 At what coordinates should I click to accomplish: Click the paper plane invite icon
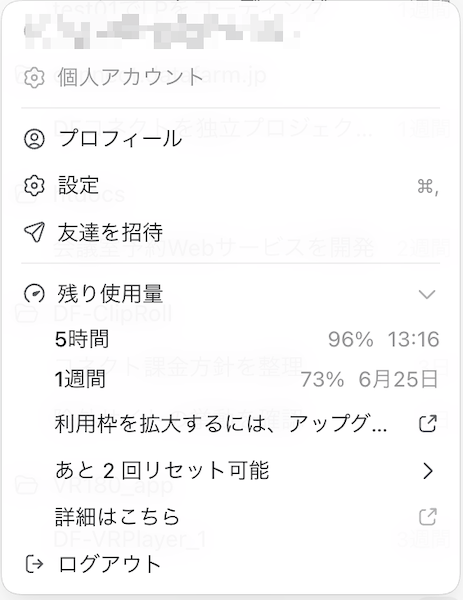tap(34, 232)
